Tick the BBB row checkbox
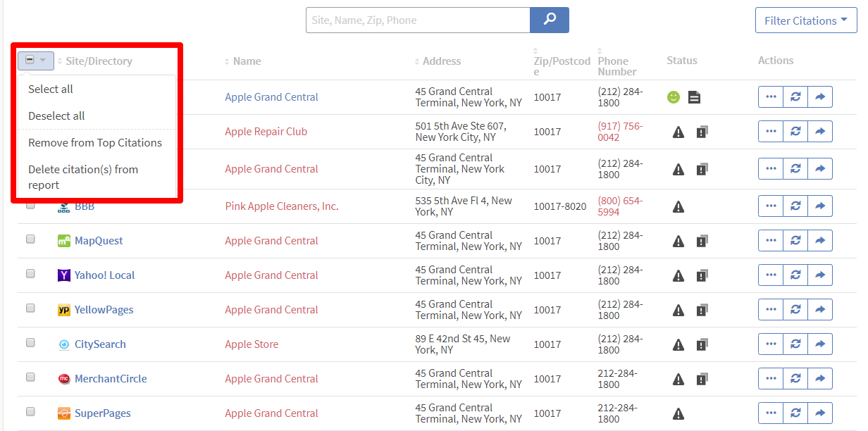Screen dimensions: 868x431 click(x=30, y=206)
